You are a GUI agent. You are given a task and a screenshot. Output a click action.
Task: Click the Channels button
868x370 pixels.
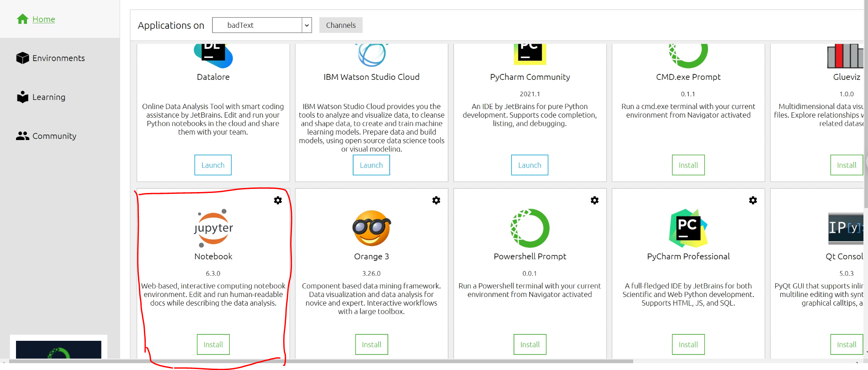(x=341, y=25)
